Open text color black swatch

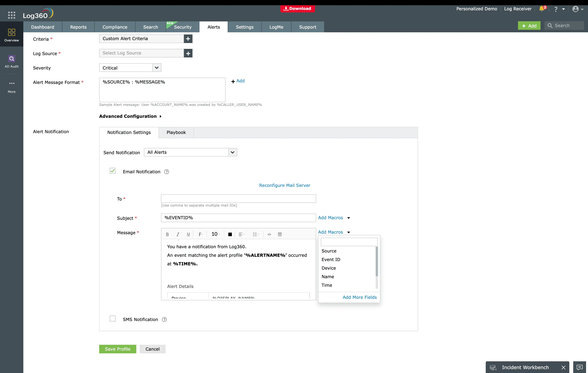(230, 234)
